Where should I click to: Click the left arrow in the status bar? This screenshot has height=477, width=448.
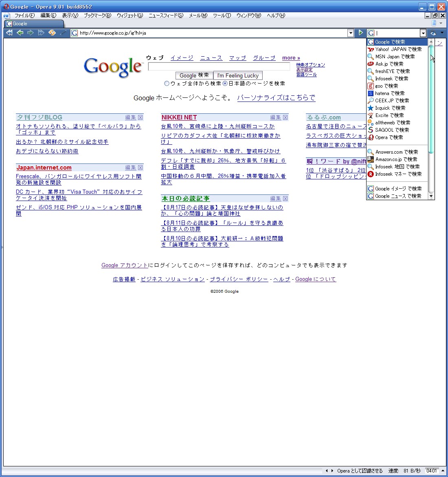click(327, 470)
